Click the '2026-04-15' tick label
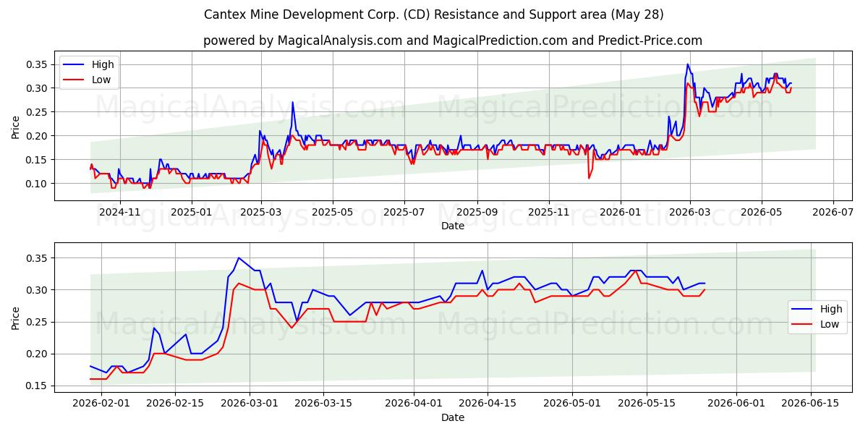This screenshot has width=868, height=434. (487, 404)
